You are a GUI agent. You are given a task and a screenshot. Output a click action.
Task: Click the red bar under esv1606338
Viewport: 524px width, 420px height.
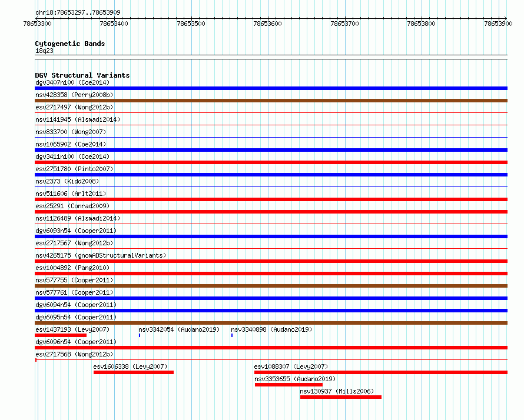[133, 372]
